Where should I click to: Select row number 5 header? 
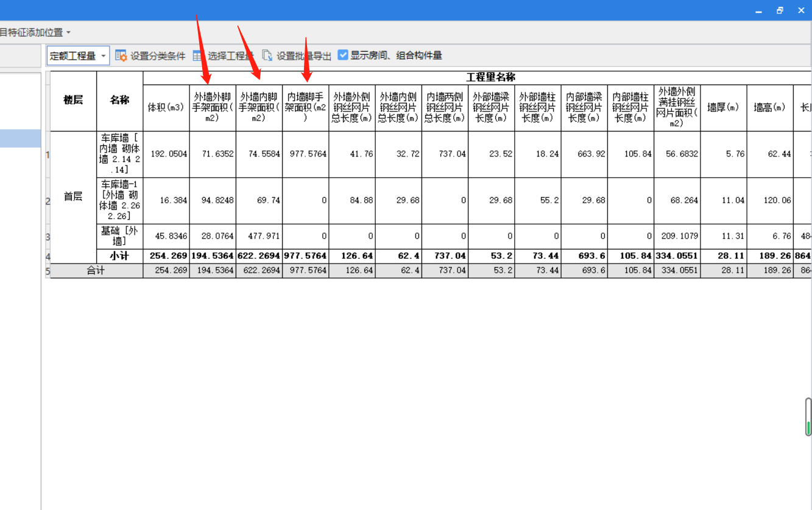48,271
